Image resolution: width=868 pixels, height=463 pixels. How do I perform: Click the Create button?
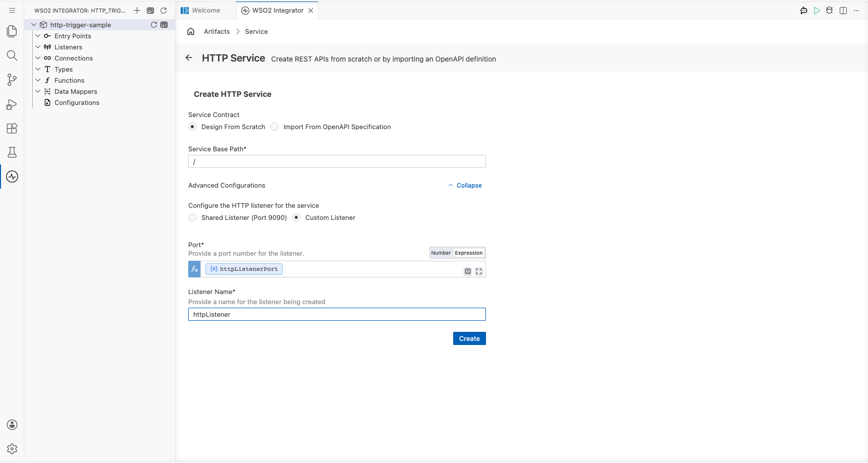[x=469, y=338]
